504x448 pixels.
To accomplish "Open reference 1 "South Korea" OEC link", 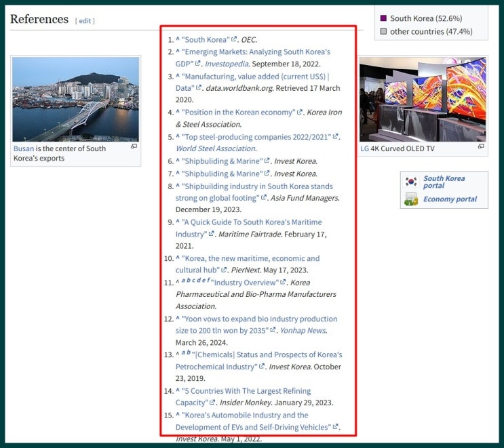I will coord(206,40).
